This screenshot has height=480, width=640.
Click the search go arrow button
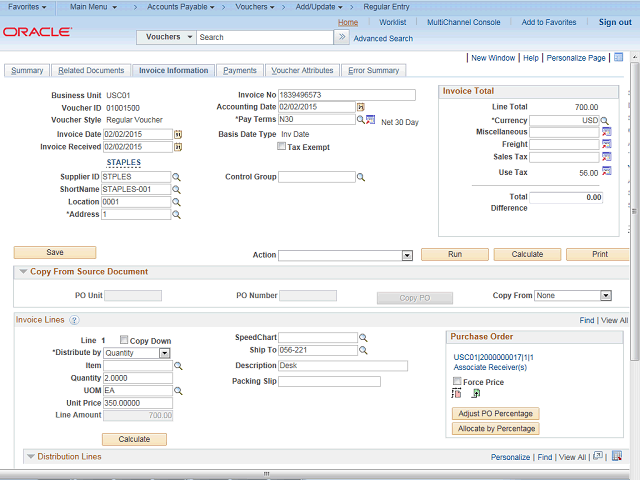(342, 37)
